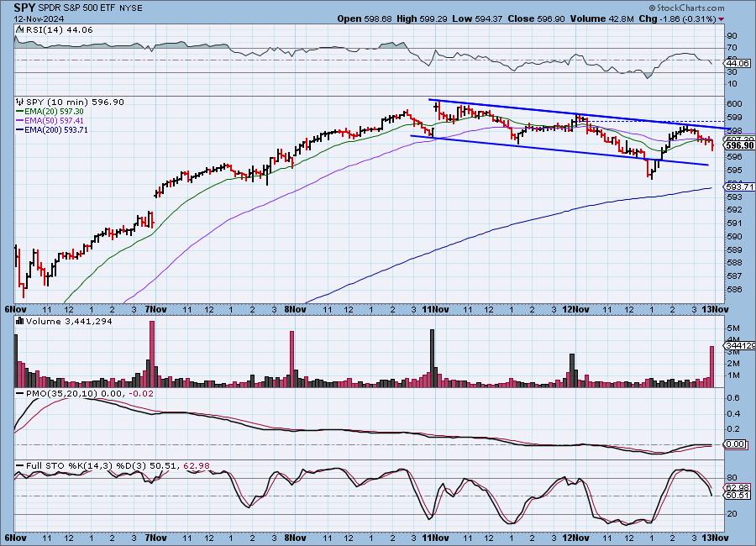Click the 593.71 EMA axis tag
The width and height of the screenshot is (756, 546).
tap(740, 186)
